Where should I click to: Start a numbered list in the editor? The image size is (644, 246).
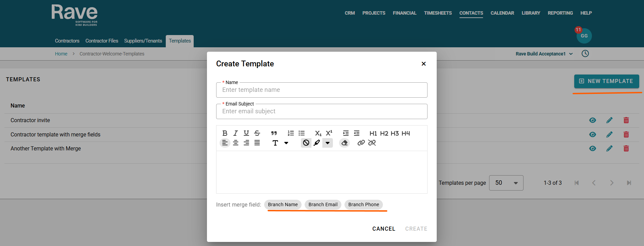(x=291, y=133)
